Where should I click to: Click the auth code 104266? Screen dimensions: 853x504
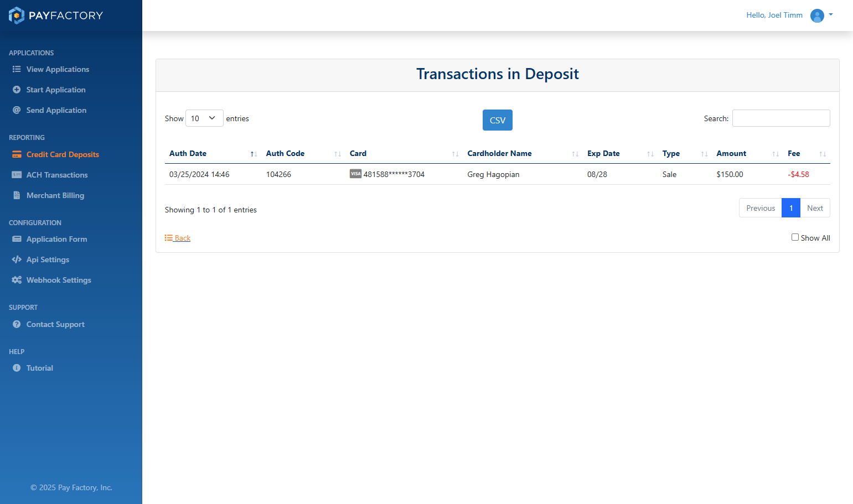pyautogui.click(x=278, y=174)
